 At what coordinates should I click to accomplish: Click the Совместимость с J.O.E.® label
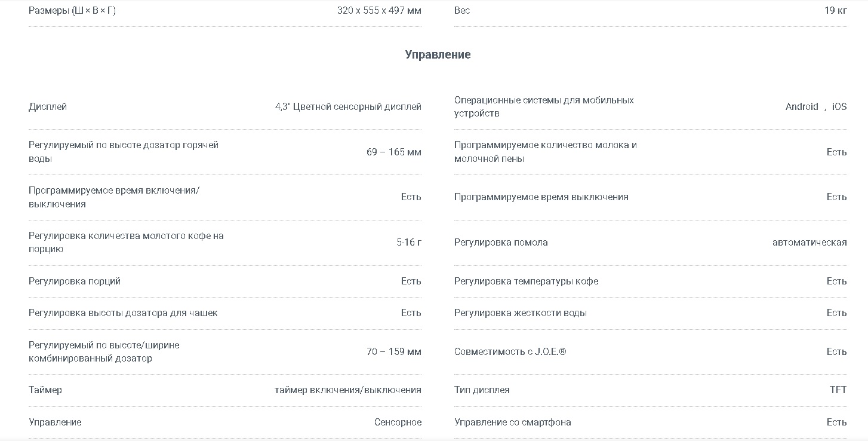click(510, 351)
